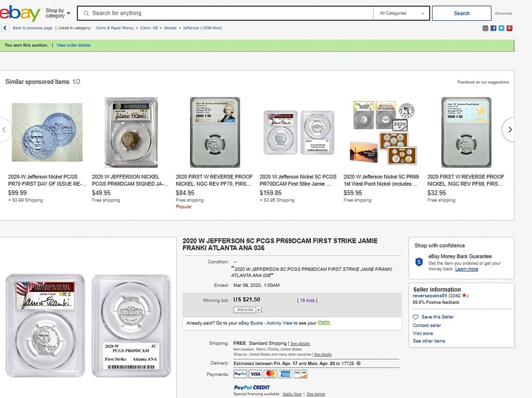Viewport: 532px width, 398px height.
Task: Open 1st West Point Nickel title
Action: pos(381,180)
